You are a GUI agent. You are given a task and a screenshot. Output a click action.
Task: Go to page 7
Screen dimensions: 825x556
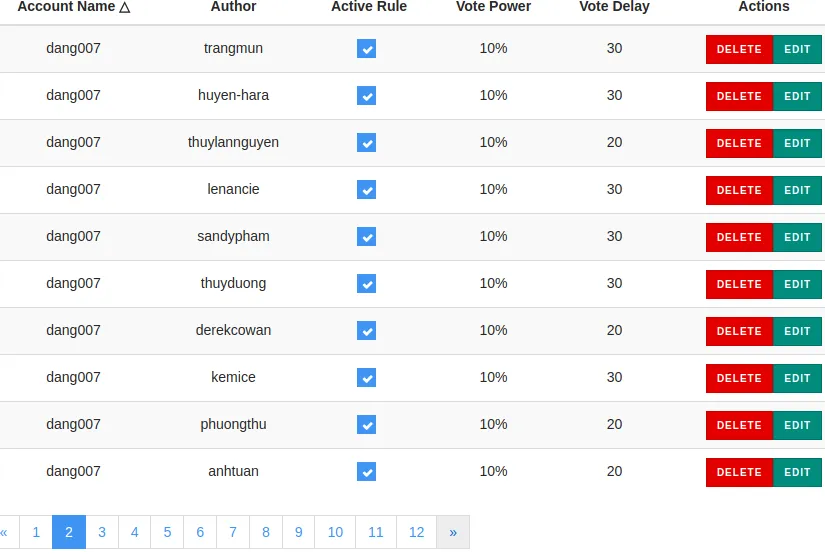(233, 532)
